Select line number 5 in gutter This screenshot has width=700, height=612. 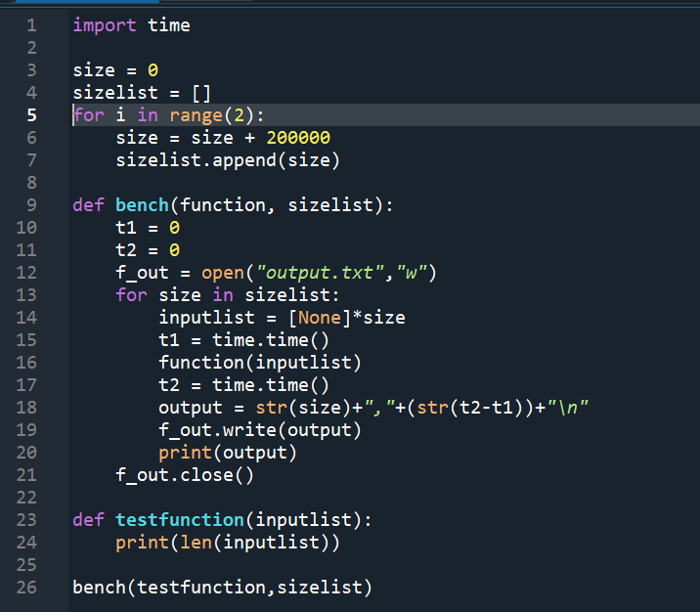(x=31, y=115)
